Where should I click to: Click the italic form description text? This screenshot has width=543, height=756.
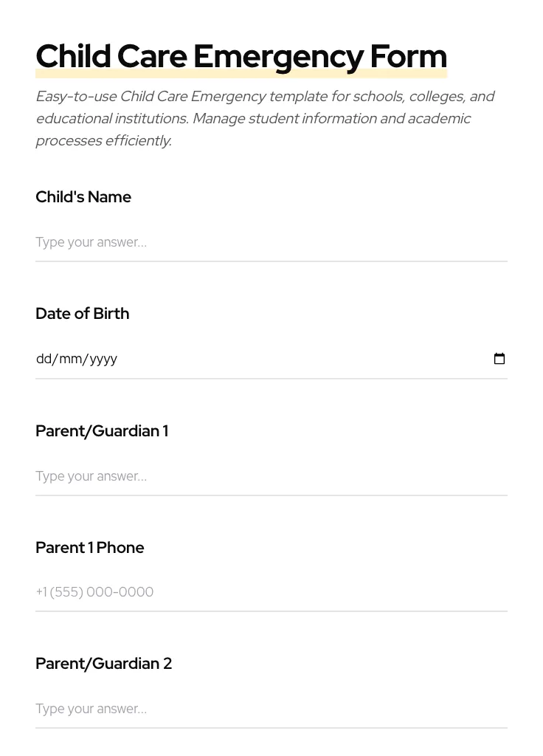tap(265, 118)
